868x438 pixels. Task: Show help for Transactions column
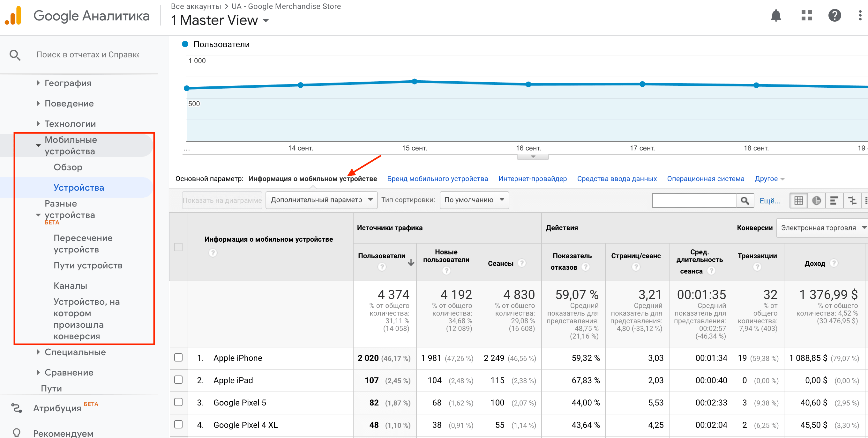point(757,267)
